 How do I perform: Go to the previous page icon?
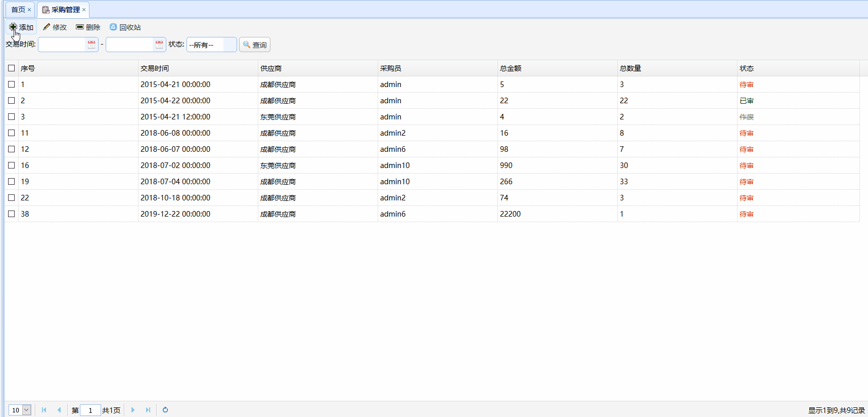[x=59, y=410]
